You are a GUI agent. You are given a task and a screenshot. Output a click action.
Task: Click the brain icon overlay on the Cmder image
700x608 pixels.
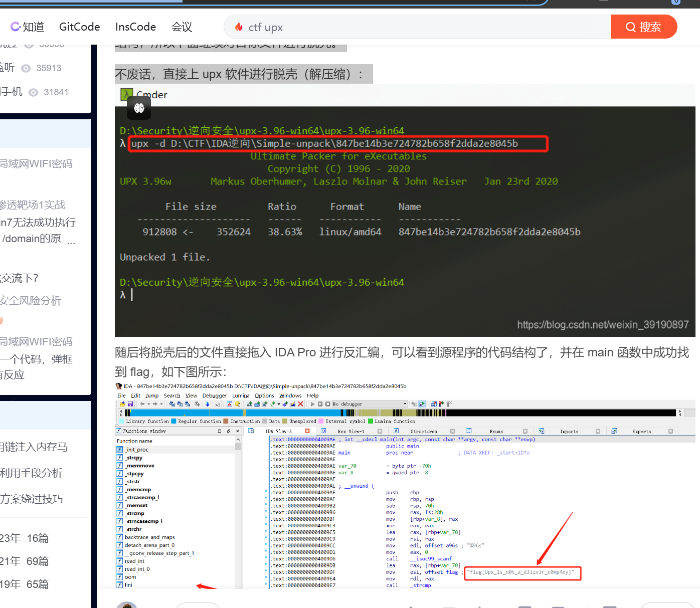point(139,108)
